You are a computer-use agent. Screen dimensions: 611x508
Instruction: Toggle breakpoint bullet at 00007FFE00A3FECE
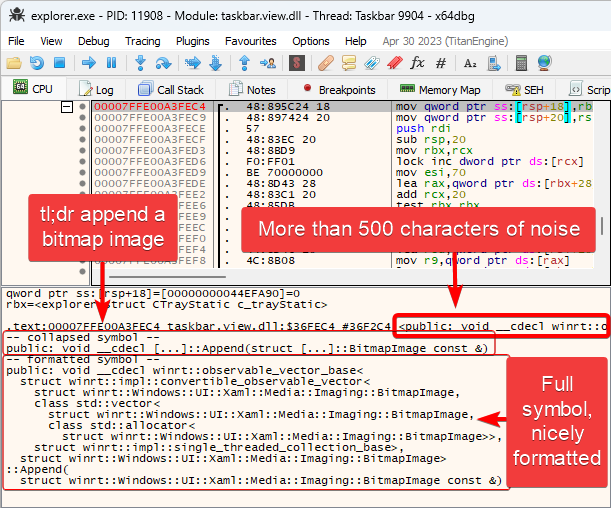(82, 128)
